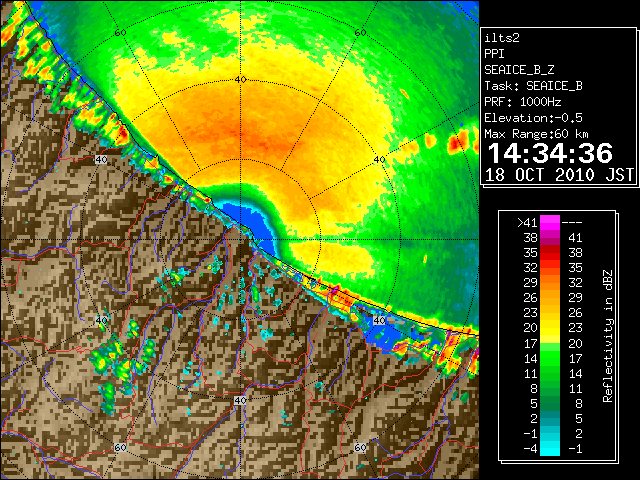Click the 60 ring label at lower-left land area
640x480 pixels.
tap(120, 448)
